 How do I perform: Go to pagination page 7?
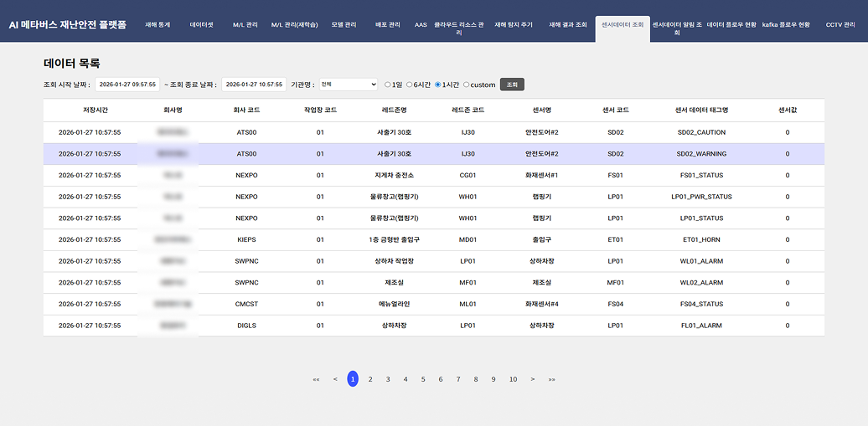[458, 379]
